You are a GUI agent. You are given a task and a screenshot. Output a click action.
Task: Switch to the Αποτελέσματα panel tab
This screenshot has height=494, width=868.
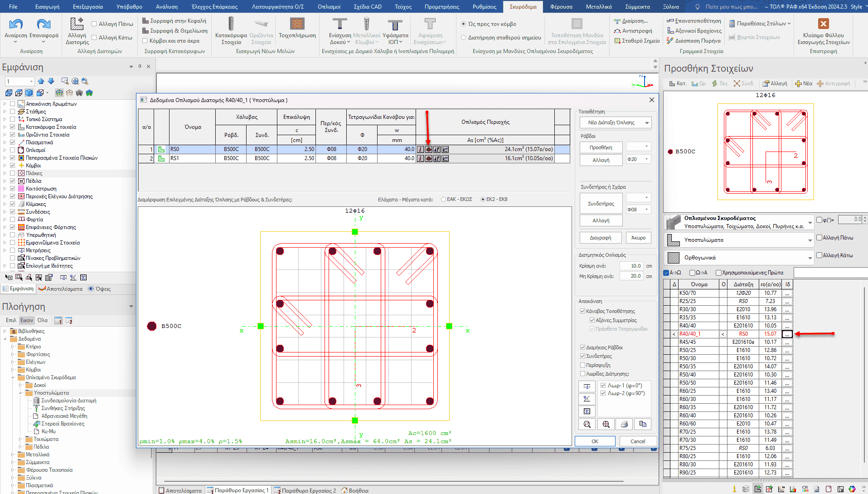(x=61, y=289)
